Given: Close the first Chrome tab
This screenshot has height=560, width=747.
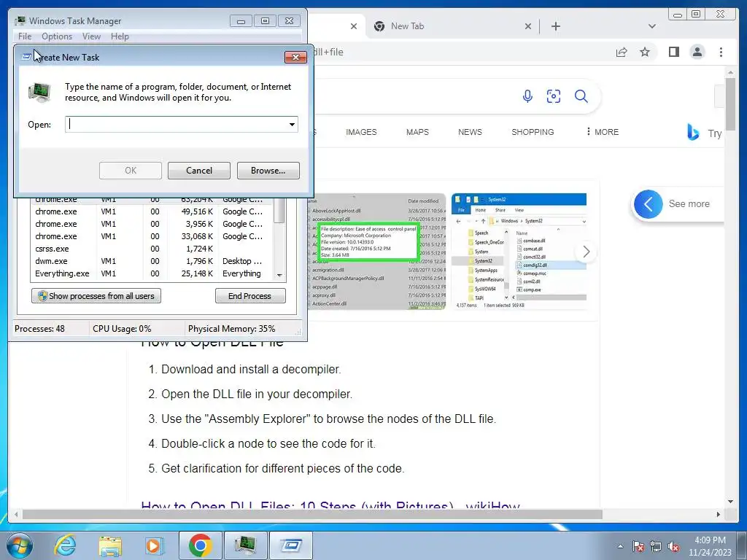Looking at the screenshot, I should tap(354, 26).
